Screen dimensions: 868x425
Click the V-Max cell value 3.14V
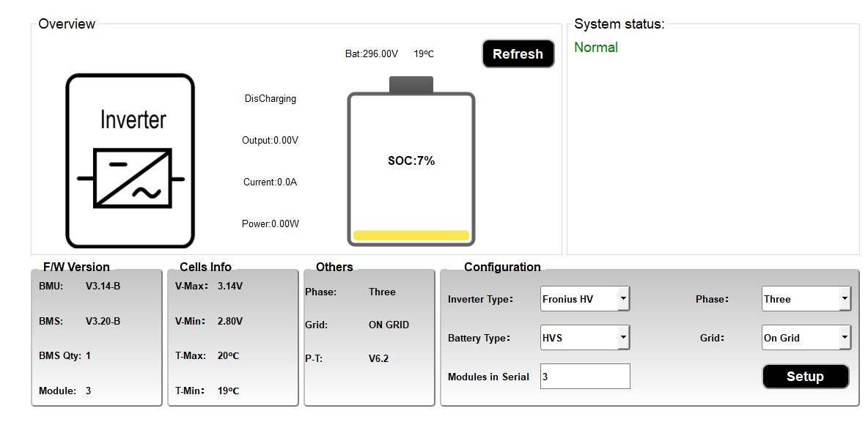pos(230,286)
